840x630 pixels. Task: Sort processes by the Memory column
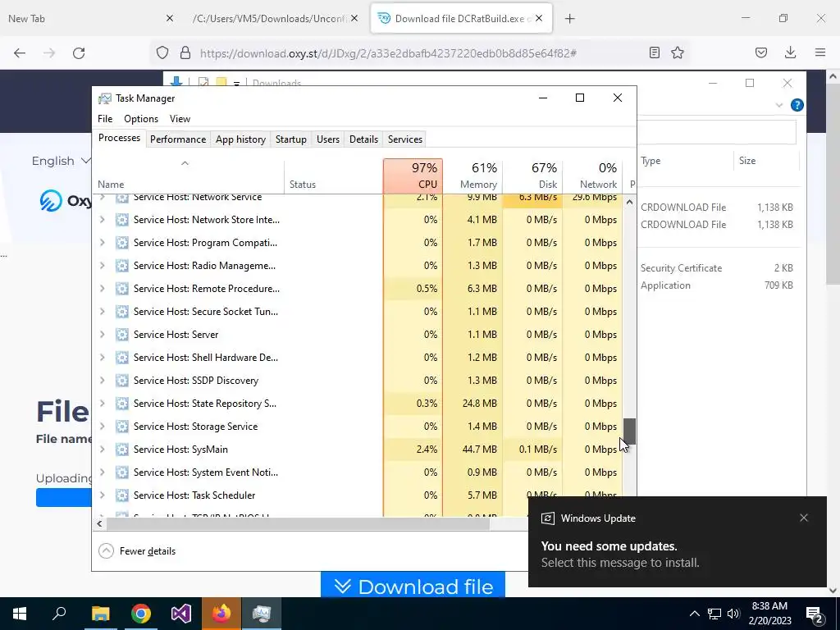coord(473,176)
